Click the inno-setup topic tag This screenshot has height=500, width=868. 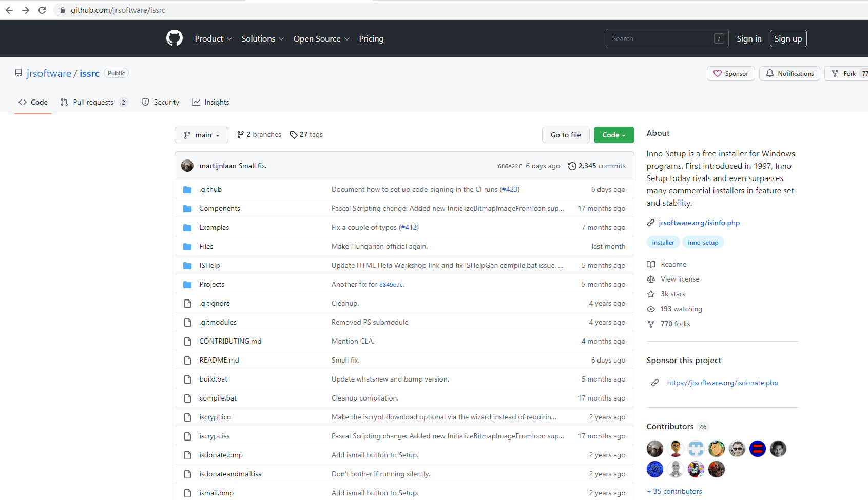703,243
